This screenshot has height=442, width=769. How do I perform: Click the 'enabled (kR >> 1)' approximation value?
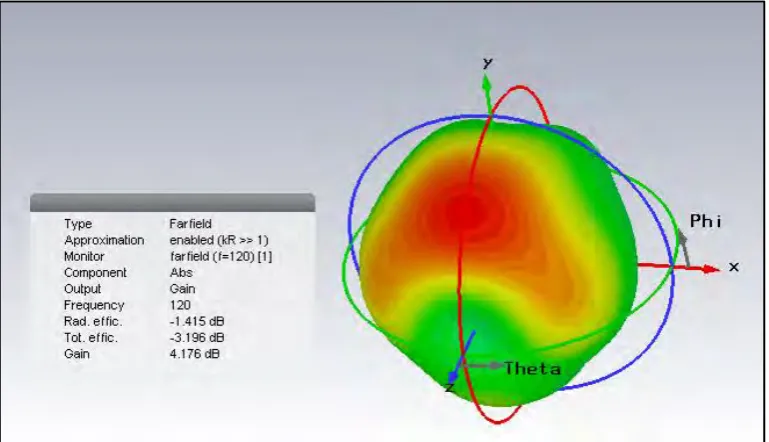219,240
